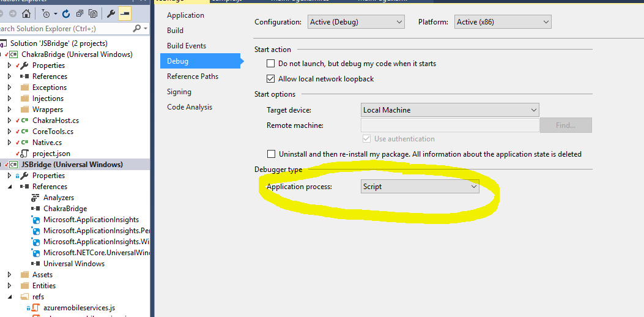Viewport: 644px width, 317px height.
Task: Select ChakraHost.cs in Solution Explorer
Action: (x=56, y=121)
